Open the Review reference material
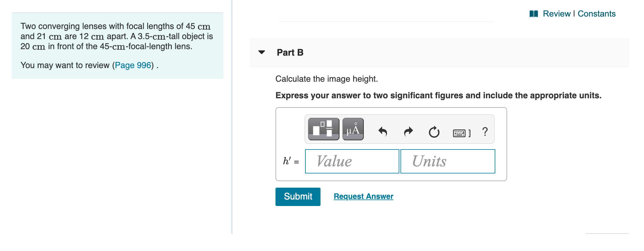Image resolution: width=644 pixels, height=251 pixels. pyautogui.click(x=557, y=14)
